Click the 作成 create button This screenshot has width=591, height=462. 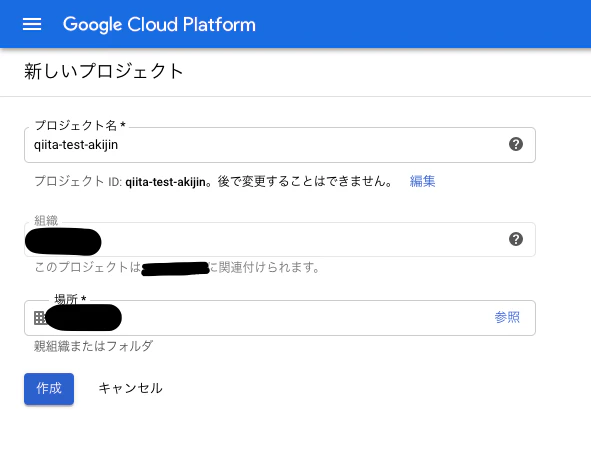[49, 389]
